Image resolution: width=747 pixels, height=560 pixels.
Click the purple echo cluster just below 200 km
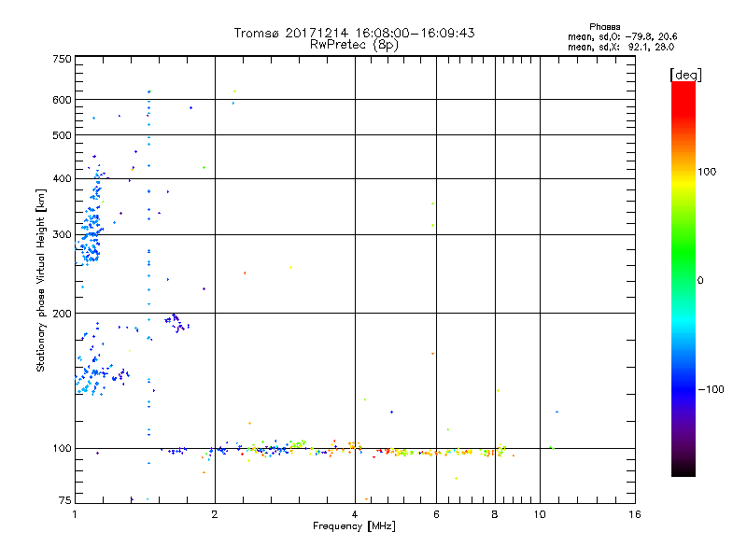pos(176,323)
